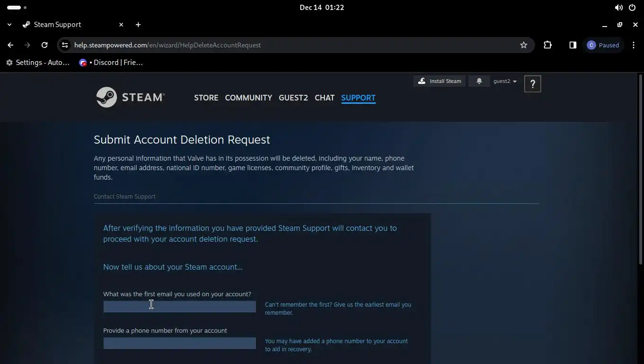
Task: Open the Chrome three-dot menu
Action: point(634,45)
